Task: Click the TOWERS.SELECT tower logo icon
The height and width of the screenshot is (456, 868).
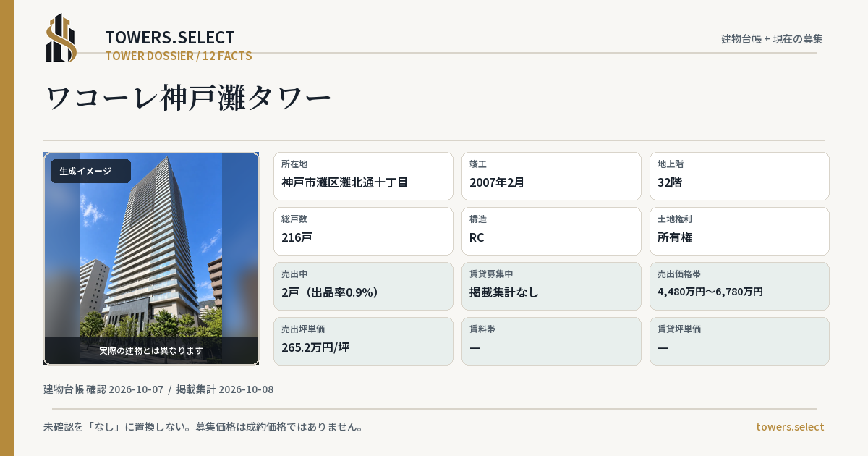Action: coord(61,38)
